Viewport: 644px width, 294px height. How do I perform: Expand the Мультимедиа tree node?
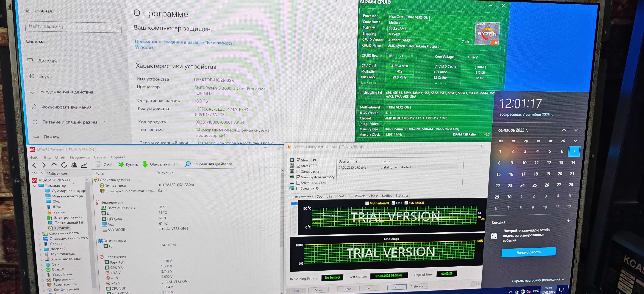pos(41,255)
